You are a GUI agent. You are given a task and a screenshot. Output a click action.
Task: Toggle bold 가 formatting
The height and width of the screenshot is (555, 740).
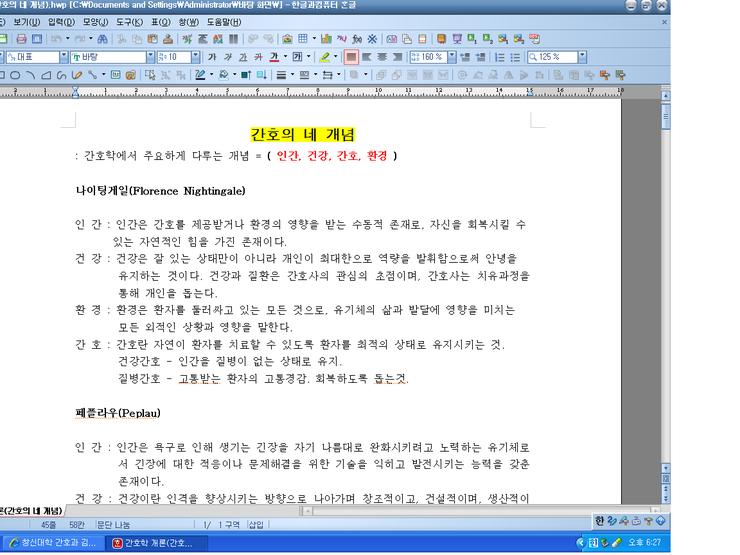212,57
